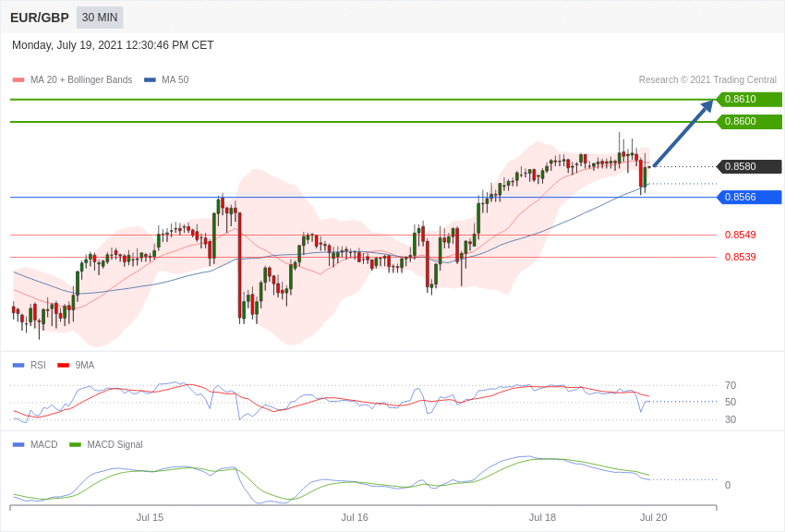The width and height of the screenshot is (785, 532).
Task: Click the Jul 18 date axis label
Action: (x=542, y=517)
